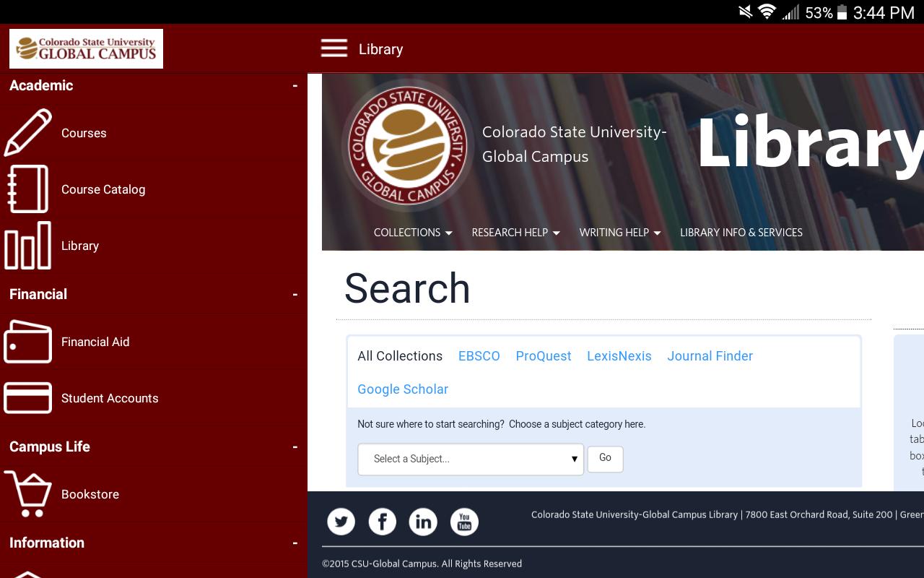Tap the Search page heading
Viewport: 924px width, 578px height.
pos(407,288)
